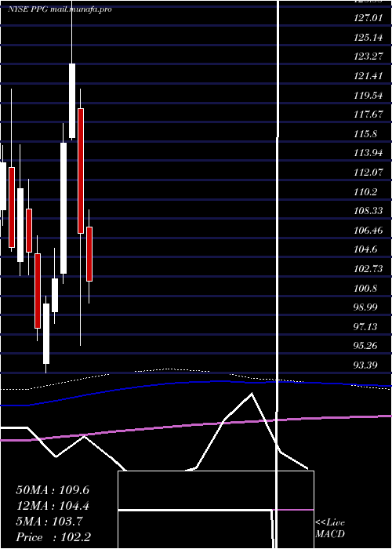The height and width of the screenshot is (549, 392).
Task: Click the '<<Live MACD' label
Action: [330, 528]
